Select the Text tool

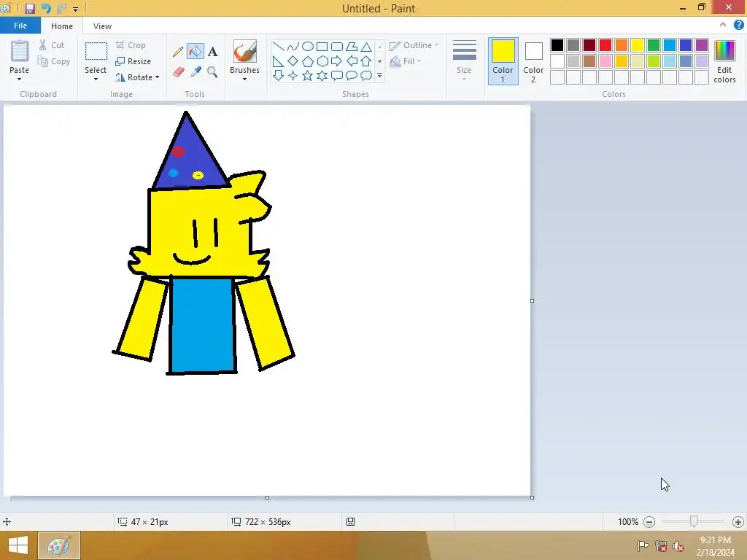coord(212,52)
